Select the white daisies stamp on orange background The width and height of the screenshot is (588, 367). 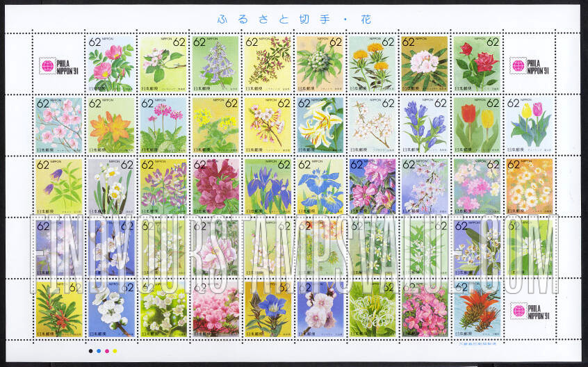click(x=530, y=185)
